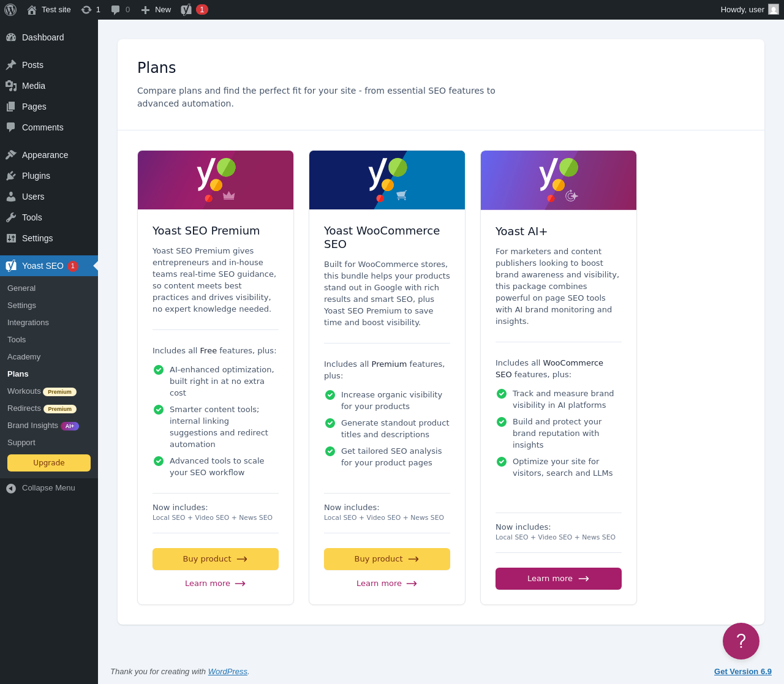The width and height of the screenshot is (784, 684).
Task: Click the Users person icon
Action: coord(11,197)
